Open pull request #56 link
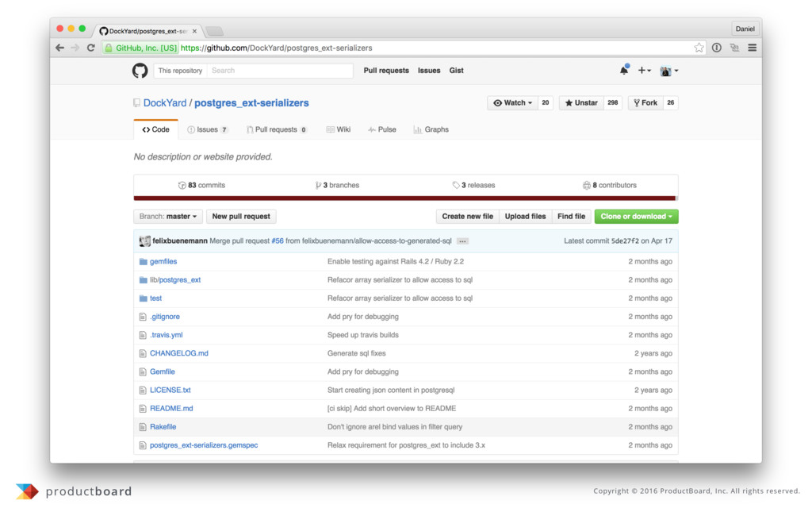The image size is (812, 508). (x=278, y=241)
